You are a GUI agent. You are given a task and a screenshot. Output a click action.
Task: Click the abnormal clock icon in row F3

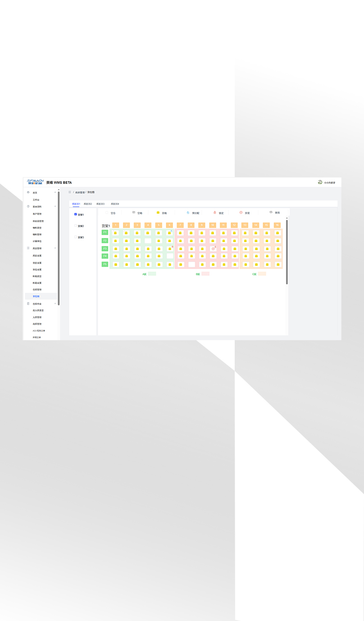(x=213, y=249)
